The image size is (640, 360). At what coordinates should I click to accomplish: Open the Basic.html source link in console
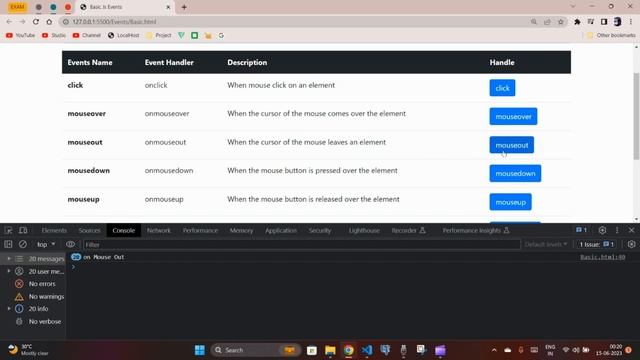pyautogui.click(x=602, y=257)
